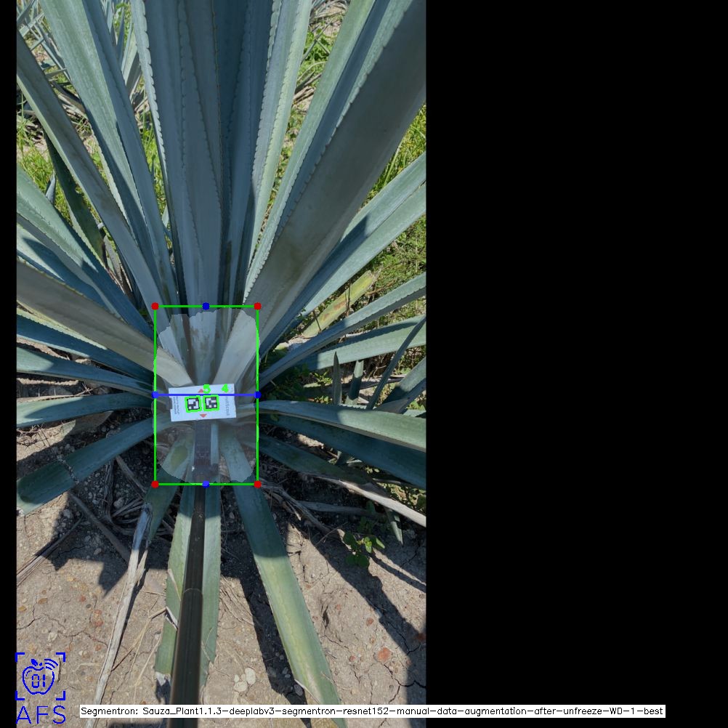Click the right endpoint of blue measurement line
728x728 pixels.
(257, 395)
